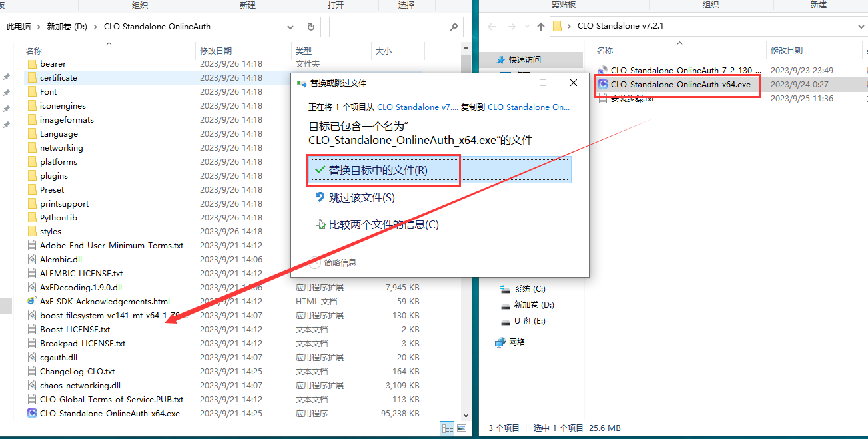Open the destination link CLO Standalone On... in the dialog
The image size is (868, 439).
pyautogui.click(x=529, y=107)
